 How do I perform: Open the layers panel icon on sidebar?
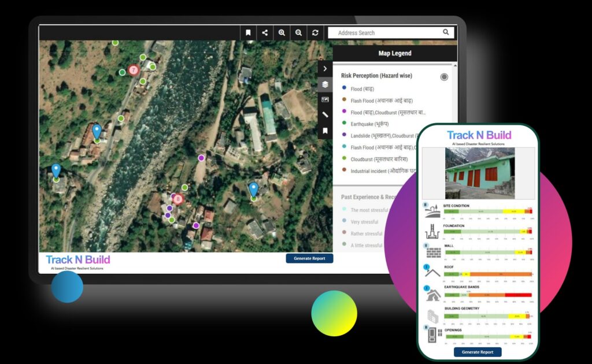[325, 84]
